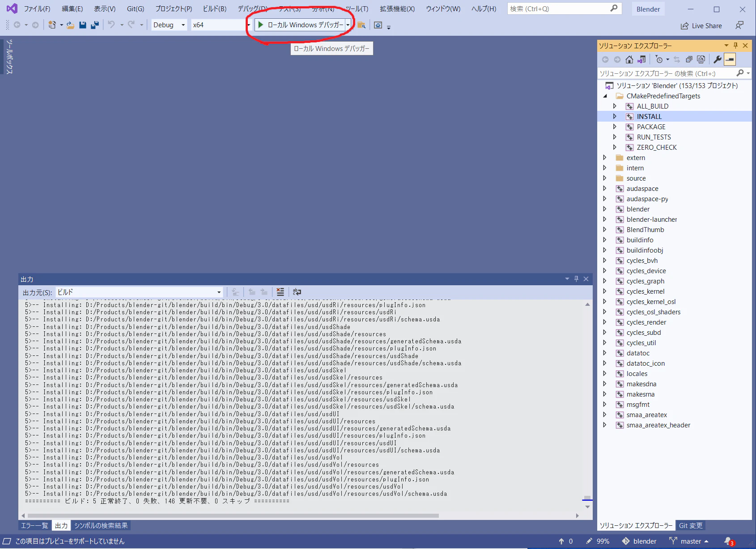Open the プロジェクト(P) menu

point(174,9)
